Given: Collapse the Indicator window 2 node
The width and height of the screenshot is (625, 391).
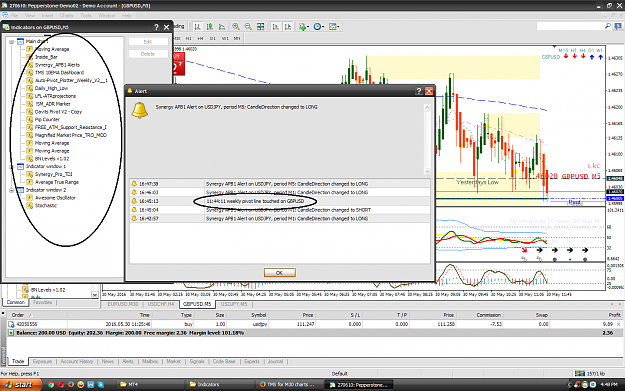Looking at the screenshot, I should (12, 190).
